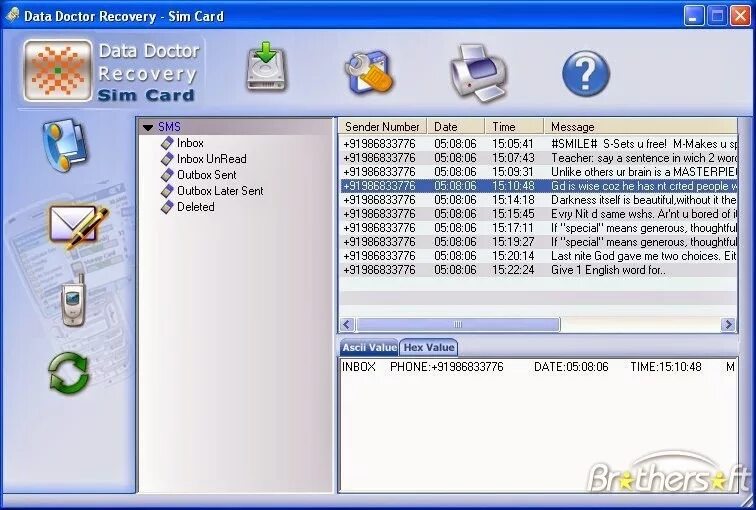The height and width of the screenshot is (510, 756).
Task: Open help via blue question mark icon
Action: click(x=586, y=74)
